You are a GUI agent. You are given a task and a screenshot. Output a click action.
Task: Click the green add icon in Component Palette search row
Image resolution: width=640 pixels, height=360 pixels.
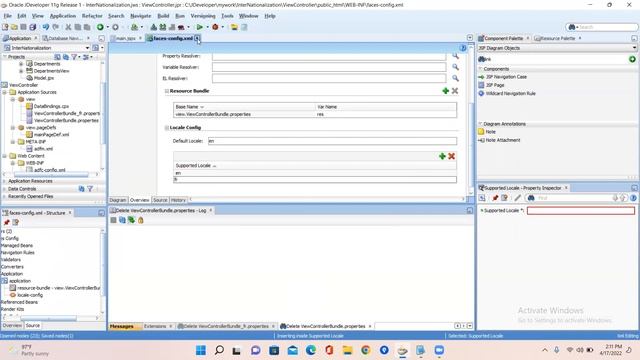pos(632,59)
